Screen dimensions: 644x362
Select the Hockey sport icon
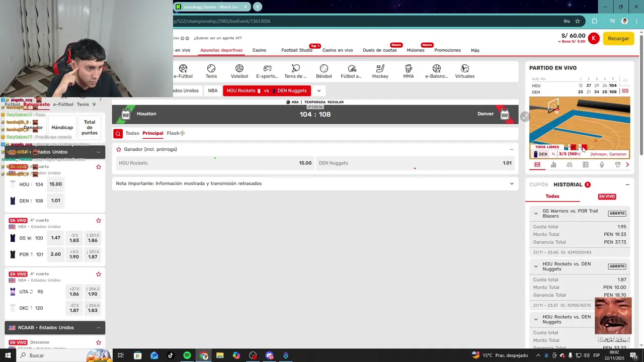point(380,68)
